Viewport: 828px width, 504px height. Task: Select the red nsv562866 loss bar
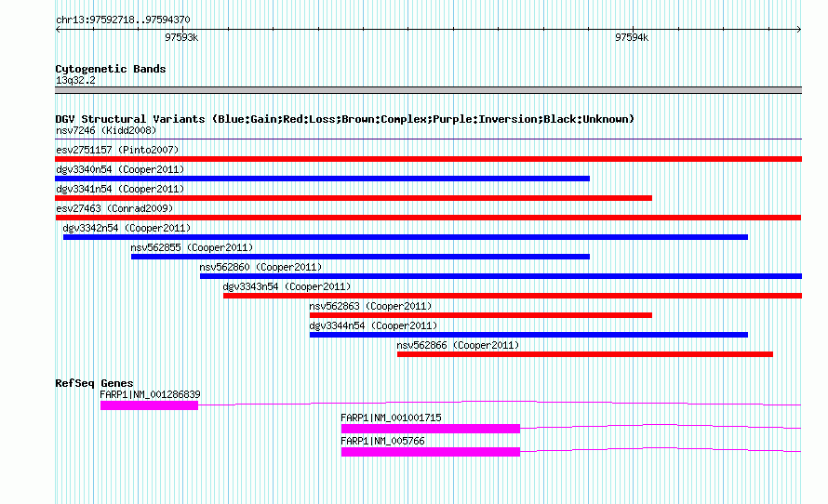tap(585, 354)
